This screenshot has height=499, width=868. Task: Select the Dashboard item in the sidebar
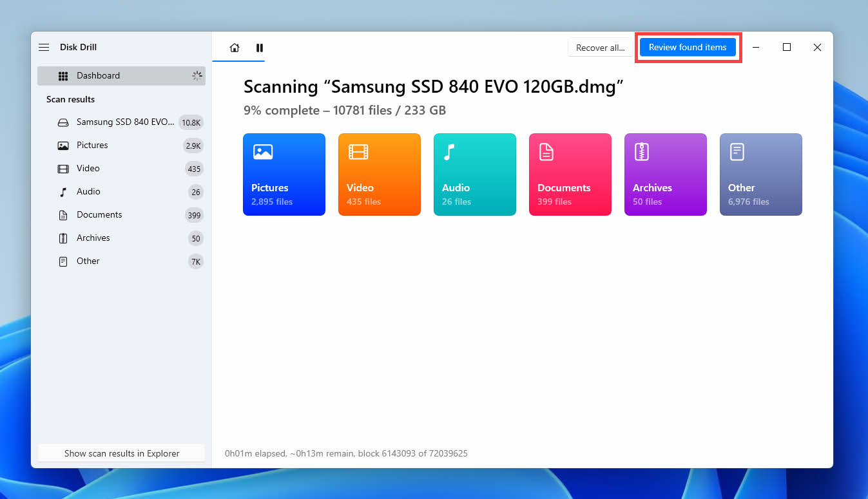[121, 76]
